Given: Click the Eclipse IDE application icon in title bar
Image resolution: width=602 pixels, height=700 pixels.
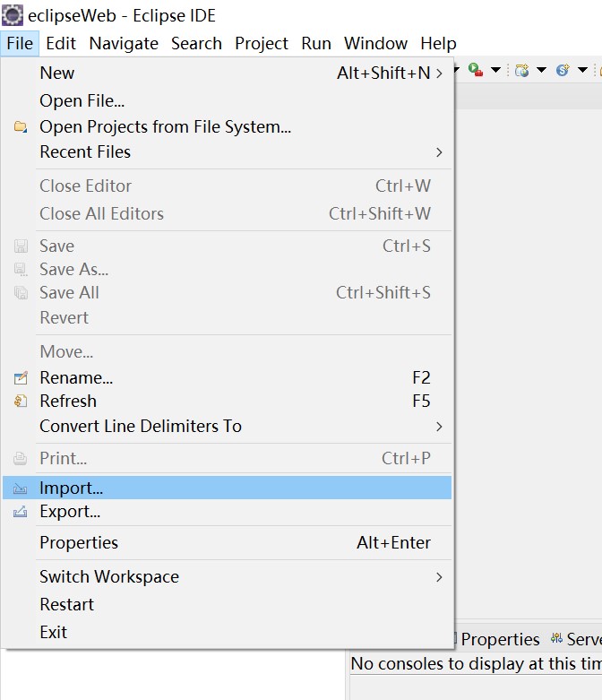Looking at the screenshot, I should tap(12, 15).
